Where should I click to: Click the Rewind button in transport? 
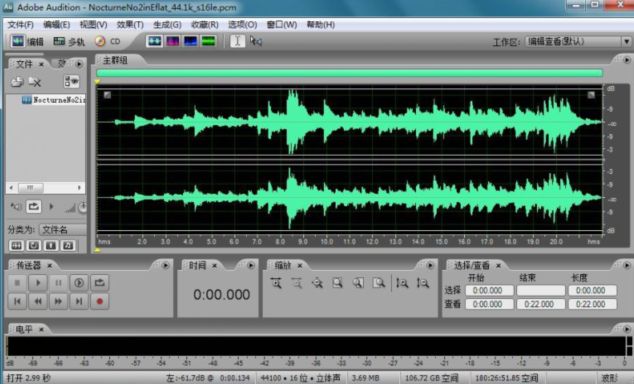[x=38, y=301]
